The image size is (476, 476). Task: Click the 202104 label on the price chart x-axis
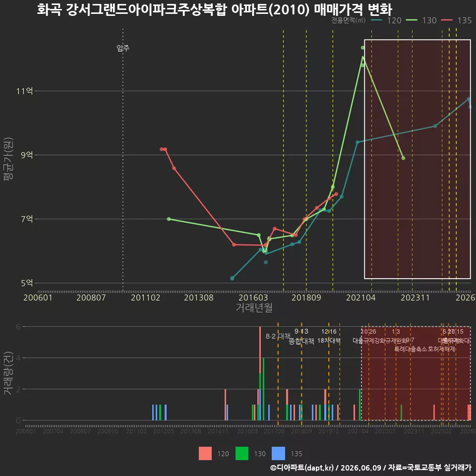tap(360, 297)
